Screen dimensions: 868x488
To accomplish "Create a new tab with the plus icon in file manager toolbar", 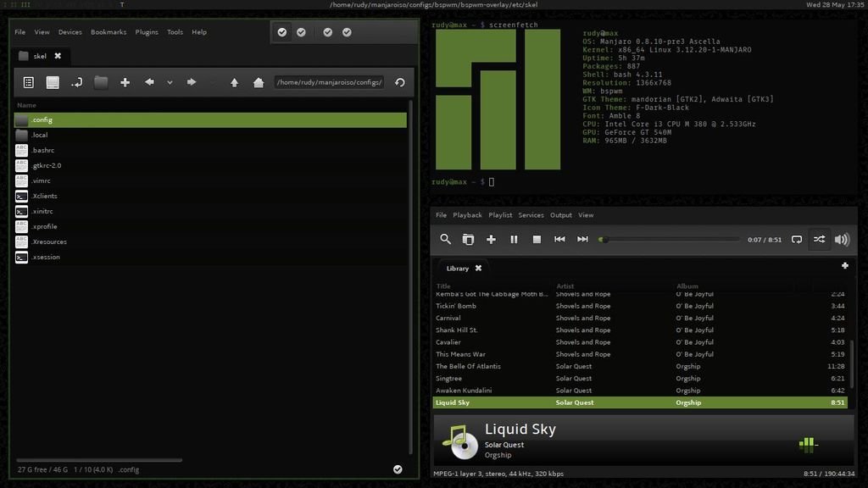I will pos(125,82).
